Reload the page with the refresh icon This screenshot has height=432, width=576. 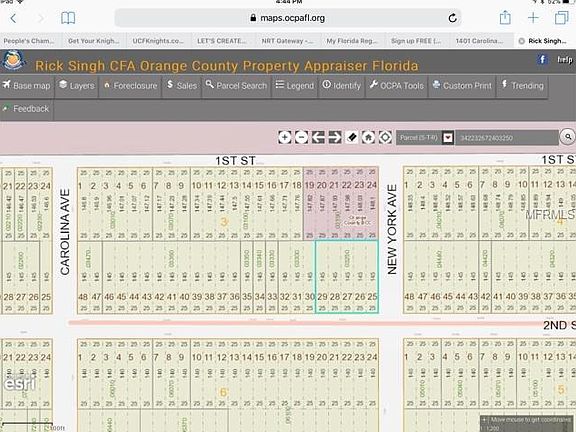pyautogui.click(x=453, y=18)
